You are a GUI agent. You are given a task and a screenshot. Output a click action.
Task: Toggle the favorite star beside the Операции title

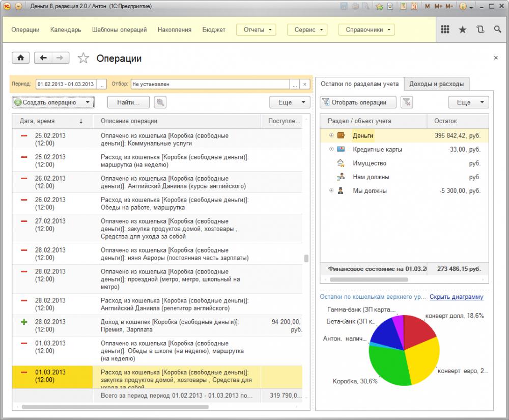[x=83, y=58]
